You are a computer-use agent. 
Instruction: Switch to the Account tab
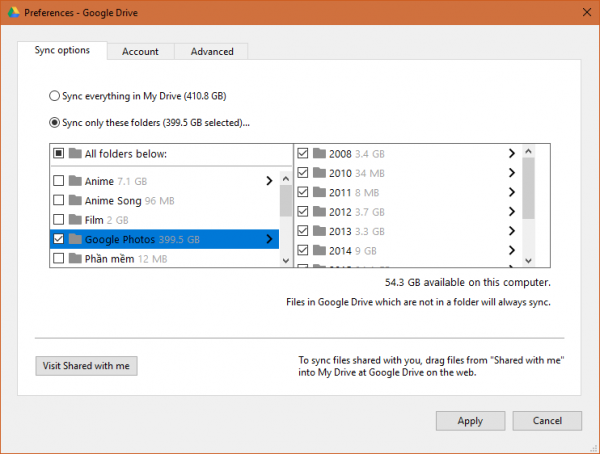140,52
